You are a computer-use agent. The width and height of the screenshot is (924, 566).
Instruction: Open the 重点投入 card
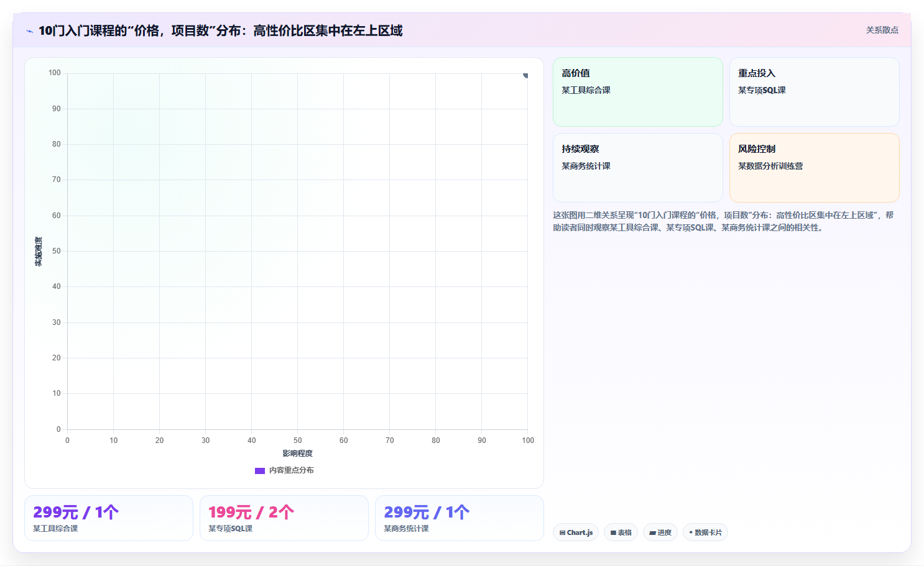tap(815, 92)
